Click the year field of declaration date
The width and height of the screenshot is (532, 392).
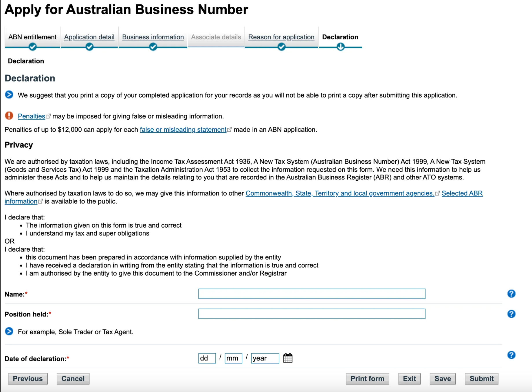point(265,358)
